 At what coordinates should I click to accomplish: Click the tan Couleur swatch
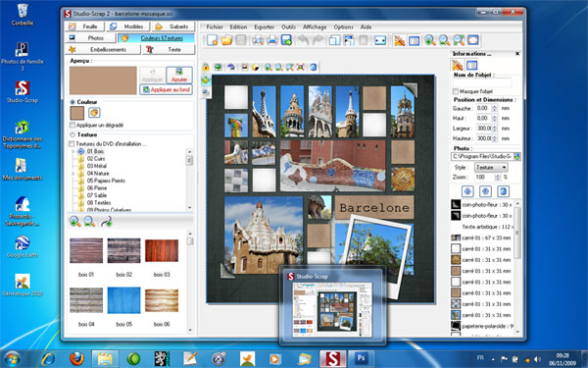coord(77,113)
